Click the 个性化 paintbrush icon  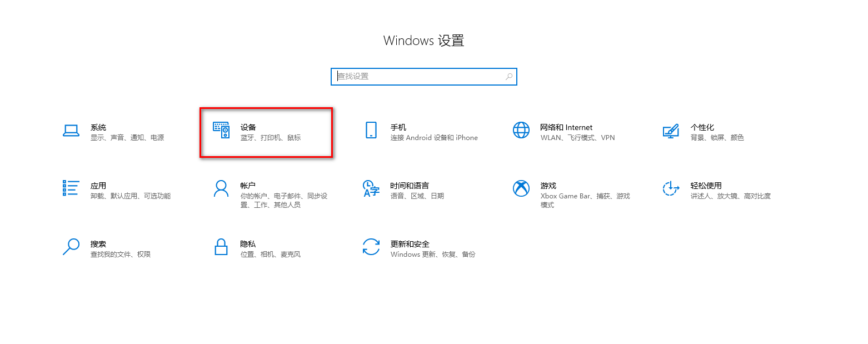coord(671,131)
